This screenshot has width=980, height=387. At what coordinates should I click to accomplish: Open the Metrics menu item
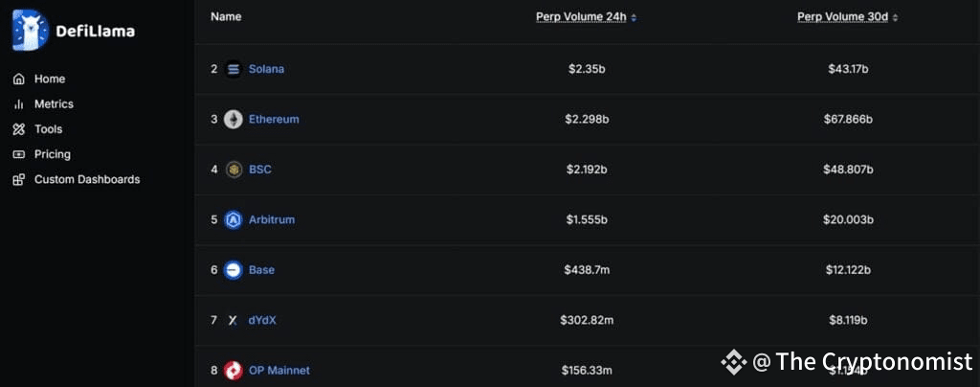54,104
